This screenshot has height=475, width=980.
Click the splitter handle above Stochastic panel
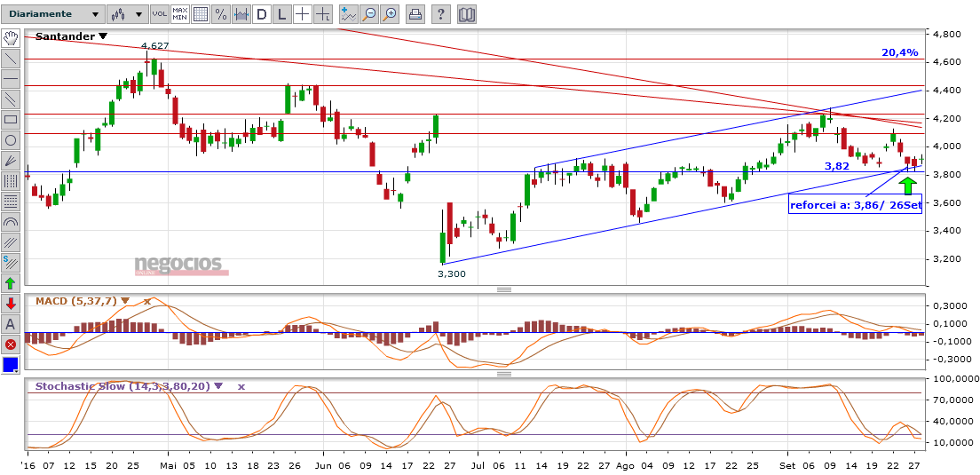pos(503,375)
